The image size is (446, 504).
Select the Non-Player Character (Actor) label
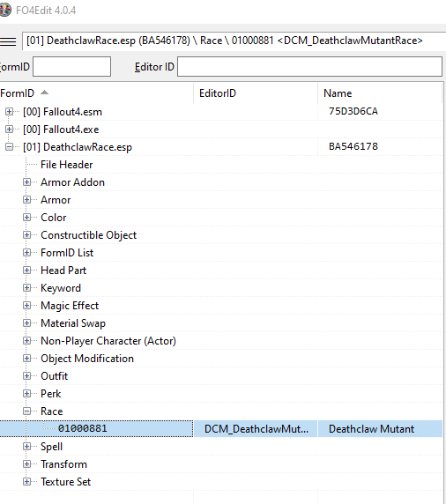point(108,341)
